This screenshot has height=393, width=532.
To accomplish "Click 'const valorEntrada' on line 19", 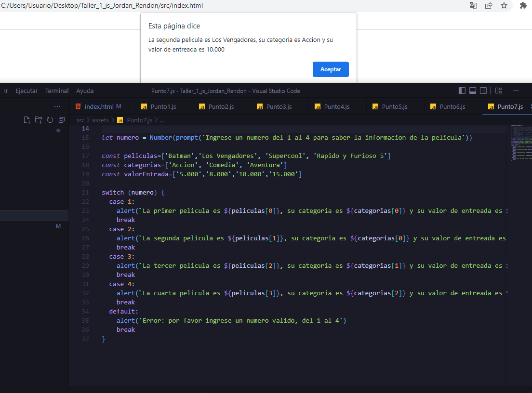I will coord(135,174).
